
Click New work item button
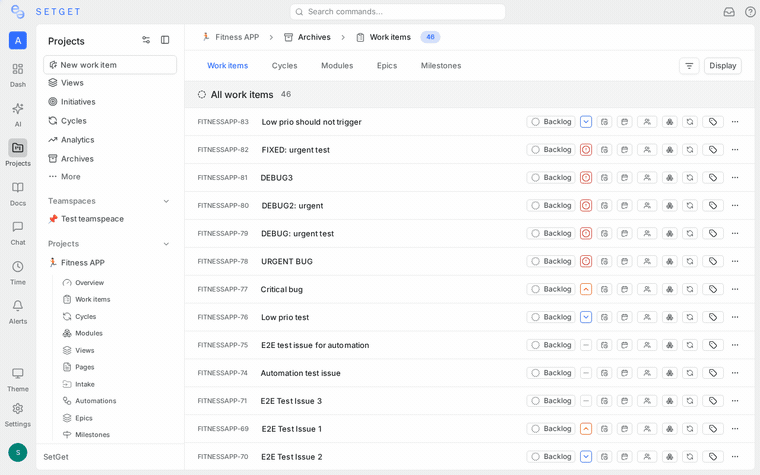(110, 65)
